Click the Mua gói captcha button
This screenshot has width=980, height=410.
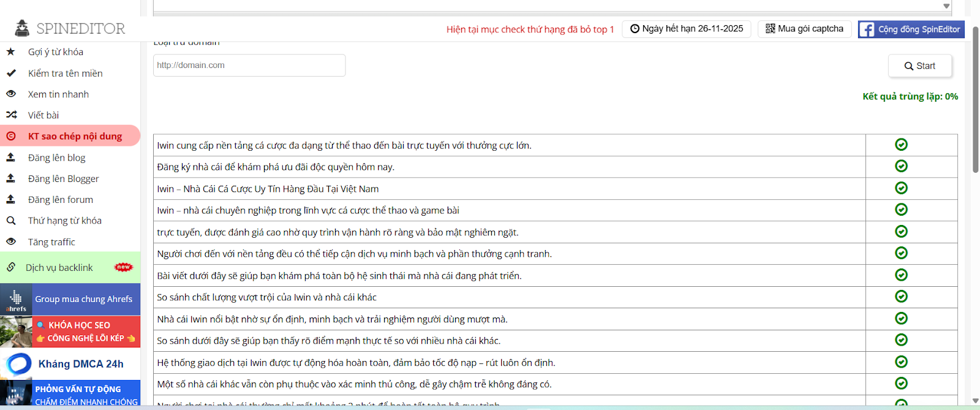[804, 29]
